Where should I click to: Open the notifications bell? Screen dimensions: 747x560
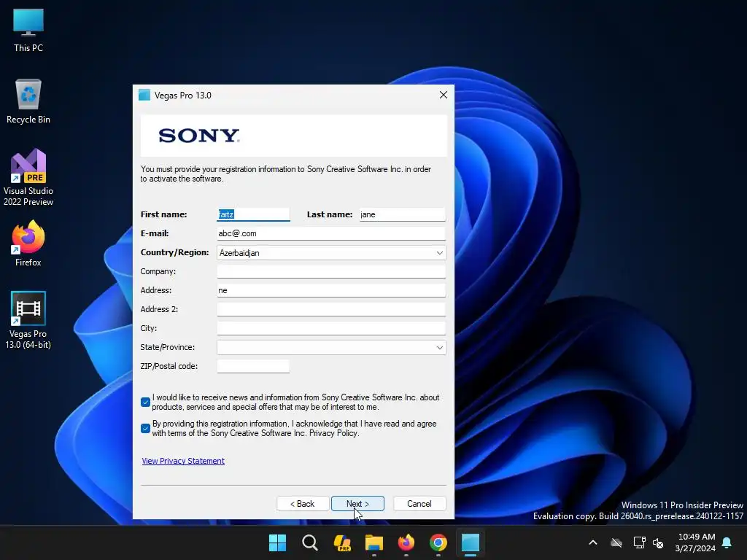727,542
